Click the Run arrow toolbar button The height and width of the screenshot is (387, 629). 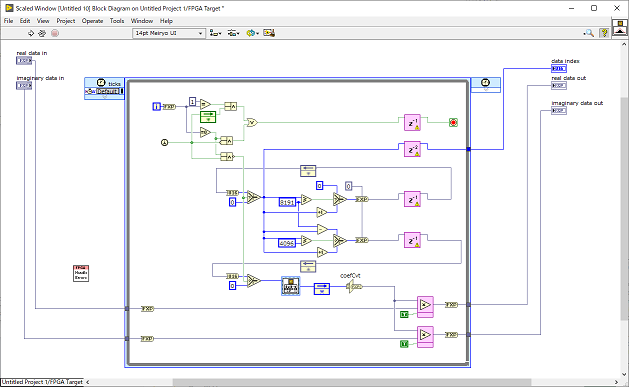click(31, 33)
